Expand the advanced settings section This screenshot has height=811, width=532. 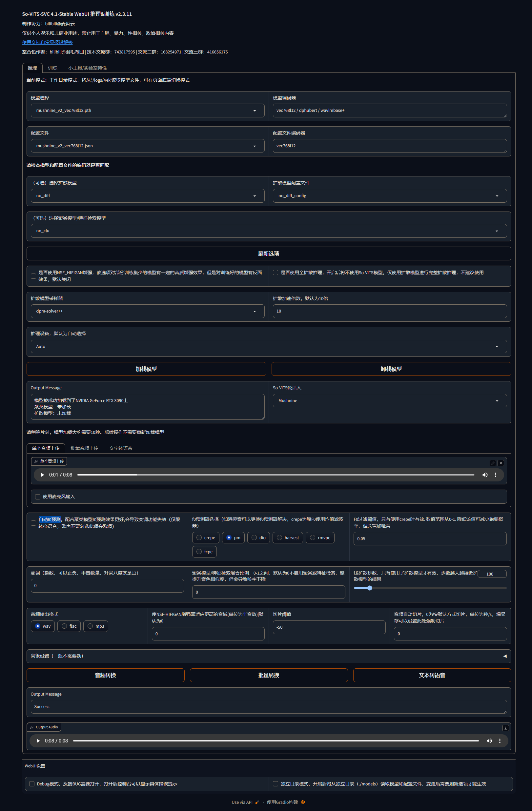pyautogui.click(x=269, y=656)
